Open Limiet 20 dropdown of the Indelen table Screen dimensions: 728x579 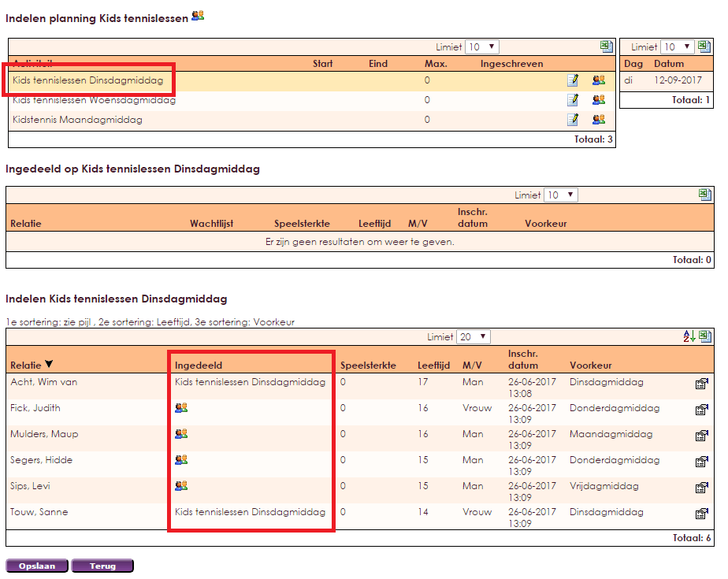click(x=474, y=336)
